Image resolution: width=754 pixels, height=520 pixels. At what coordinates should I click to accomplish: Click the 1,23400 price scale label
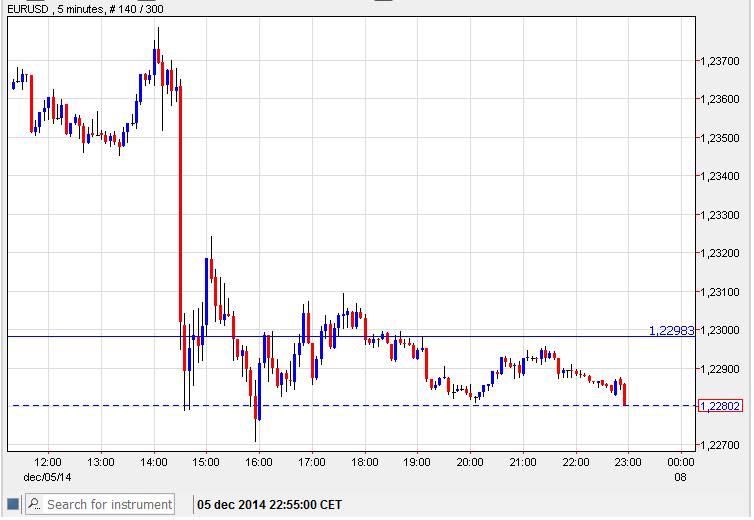pos(720,176)
